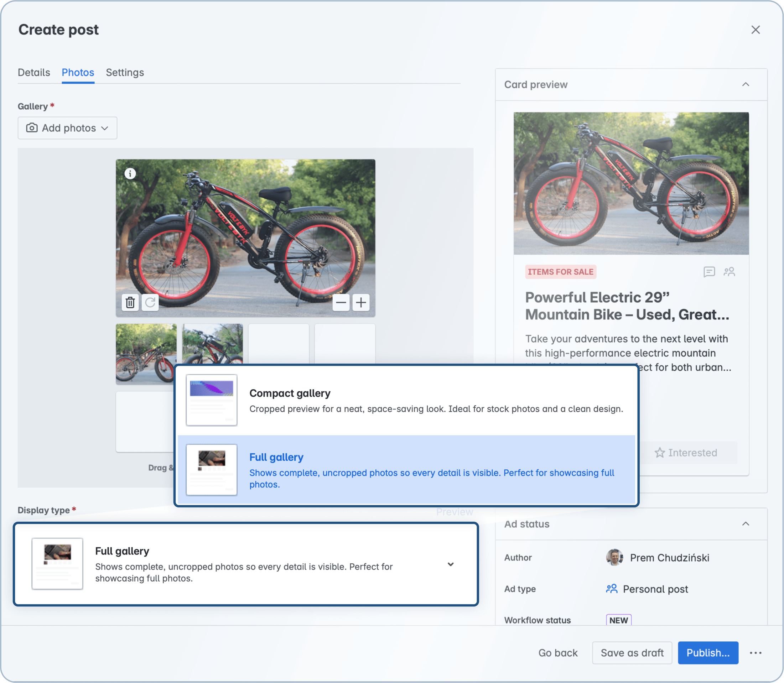Switch to the Details tab
This screenshot has height=683, width=784.
click(34, 72)
